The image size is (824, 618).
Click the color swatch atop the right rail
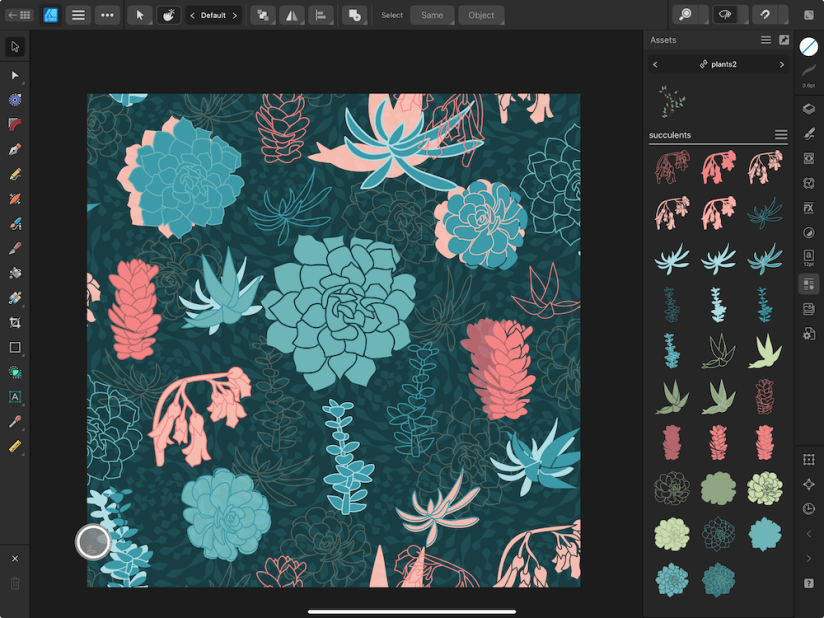click(810, 46)
